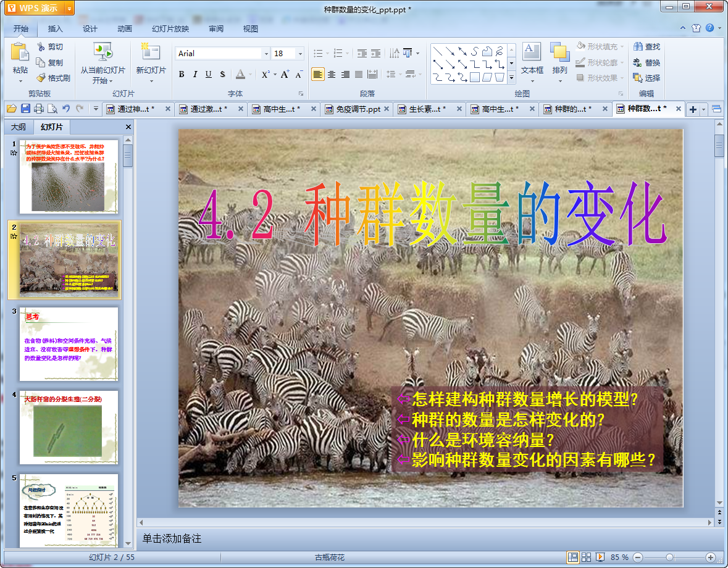Click the Copy (复制) icon
The width and height of the screenshot is (728, 568).
(41, 62)
